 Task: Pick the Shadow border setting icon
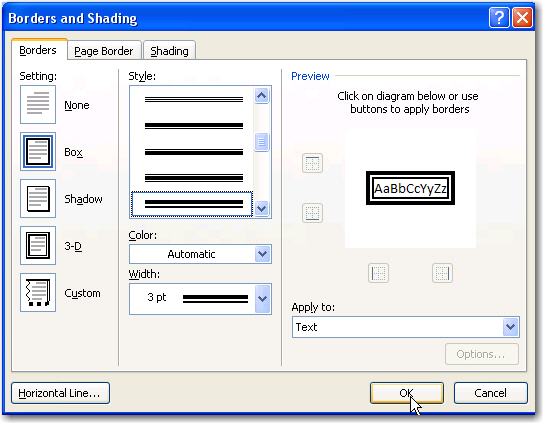(38, 199)
